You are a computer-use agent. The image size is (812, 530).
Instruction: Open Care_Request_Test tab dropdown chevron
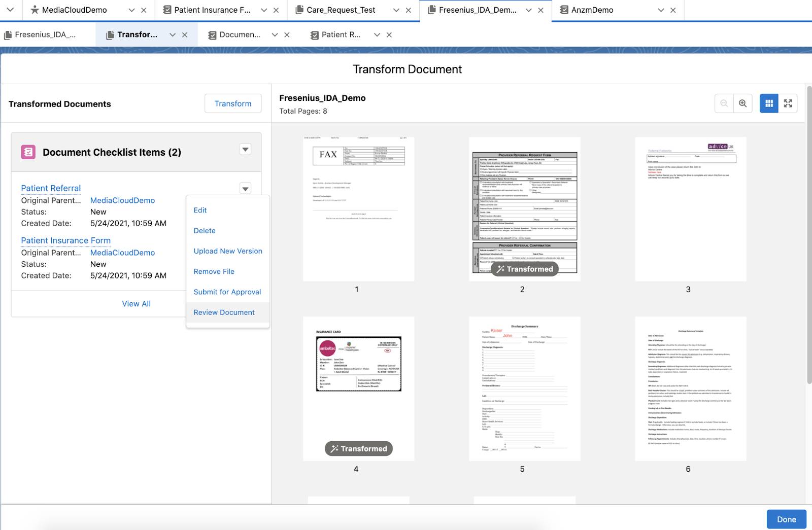[396, 10]
